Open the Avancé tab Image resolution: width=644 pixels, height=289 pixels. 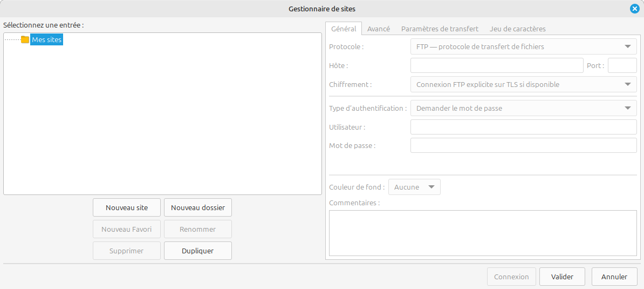[379, 29]
